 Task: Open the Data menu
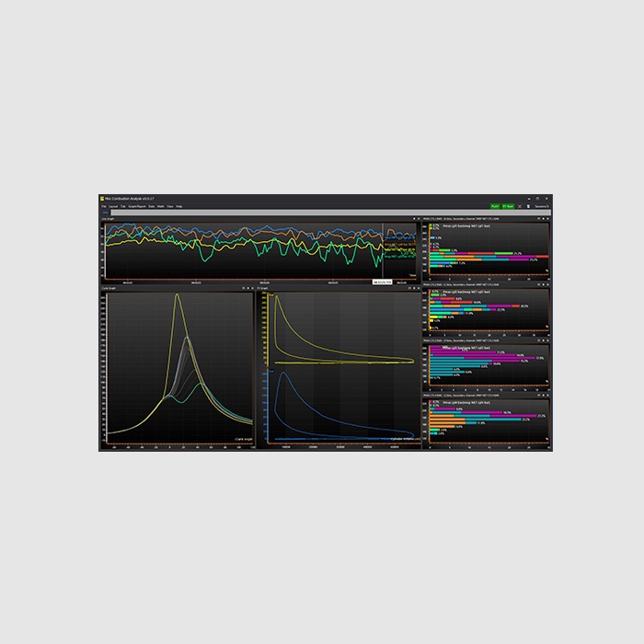[152, 207]
